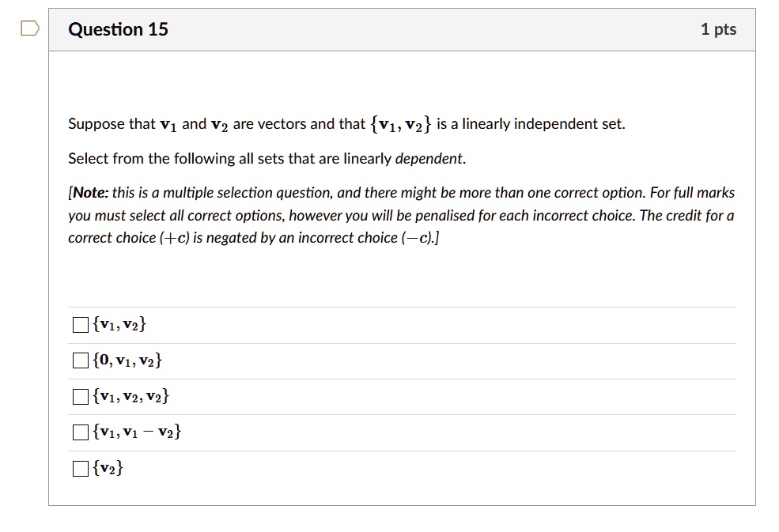Select the answer label {v1, v1 − v2}
This screenshot has width=779, height=532.
pos(136,432)
